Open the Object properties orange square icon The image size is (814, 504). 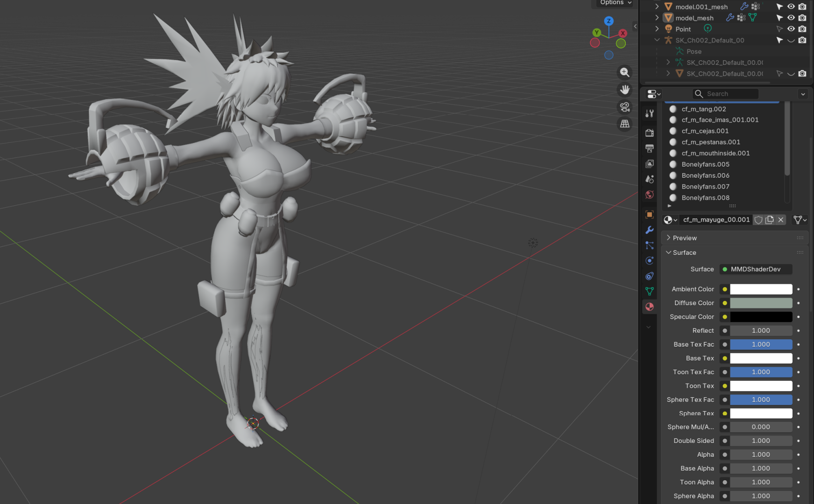click(x=650, y=215)
